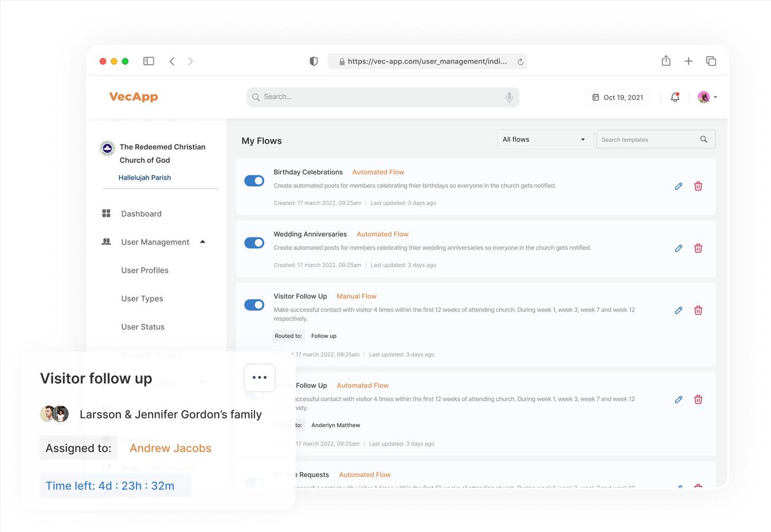Toggle the browser sidebar panel icon
This screenshot has height=532, width=771.
point(149,61)
